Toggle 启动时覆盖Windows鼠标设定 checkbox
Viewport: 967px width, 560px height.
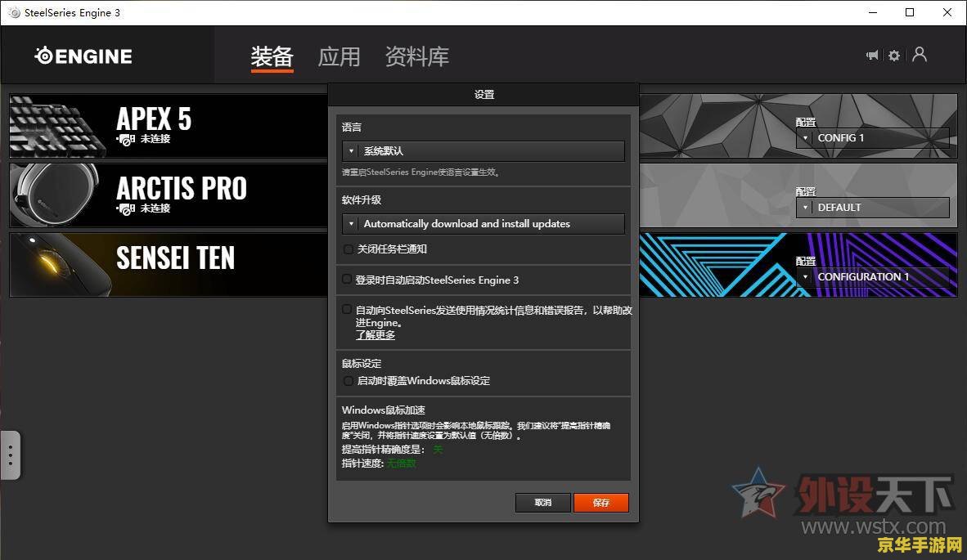[x=349, y=381]
